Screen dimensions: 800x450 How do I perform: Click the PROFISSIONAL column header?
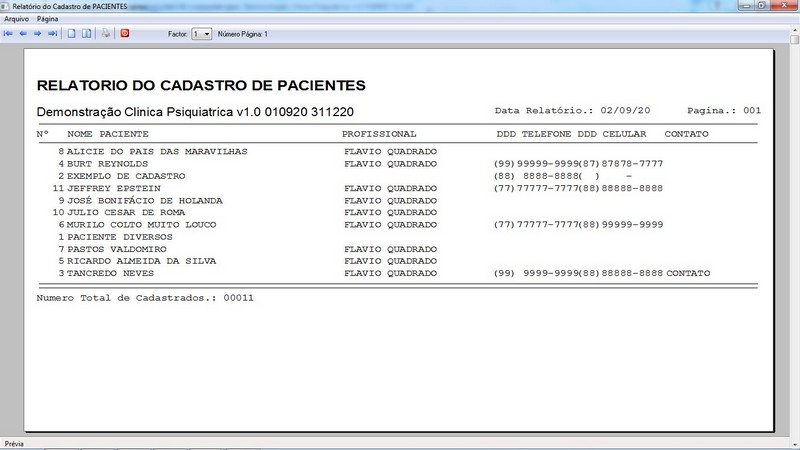(x=379, y=134)
